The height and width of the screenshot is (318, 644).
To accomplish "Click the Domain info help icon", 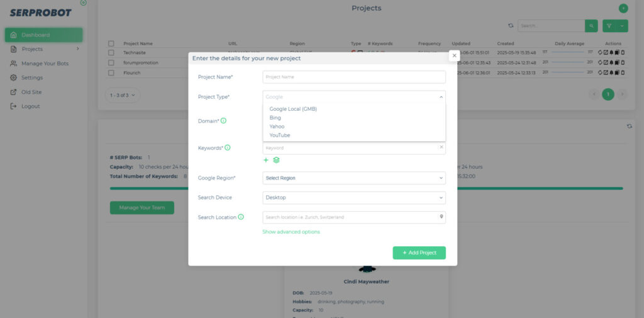I will coord(223,120).
